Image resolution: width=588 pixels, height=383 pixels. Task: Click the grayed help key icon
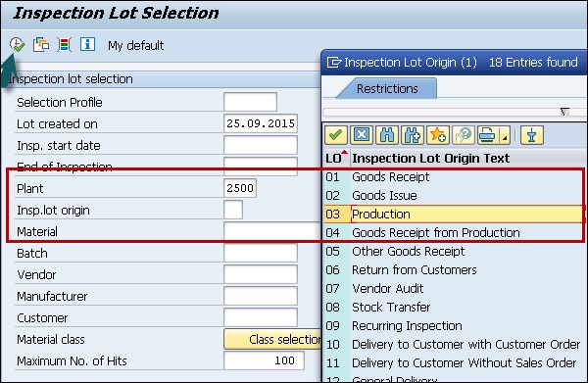tap(464, 135)
